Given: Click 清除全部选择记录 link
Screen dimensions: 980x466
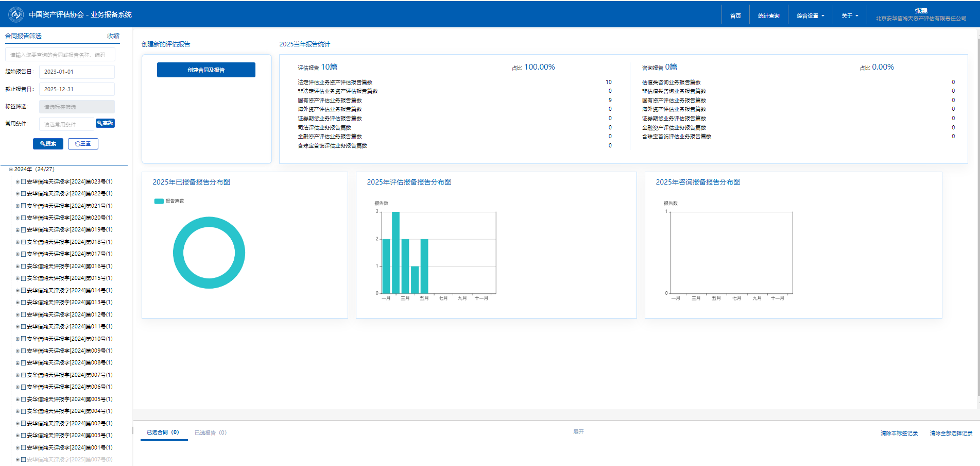Looking at the screenshot, I should 951,434.
